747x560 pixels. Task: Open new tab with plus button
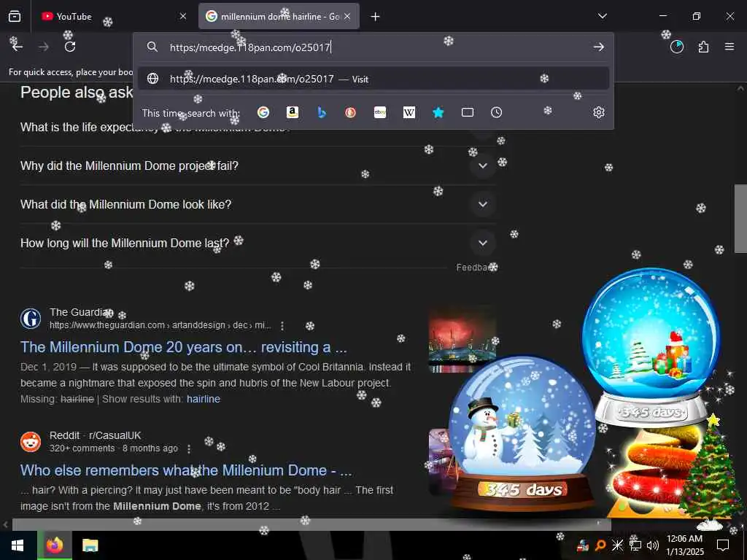coord(376,17)
